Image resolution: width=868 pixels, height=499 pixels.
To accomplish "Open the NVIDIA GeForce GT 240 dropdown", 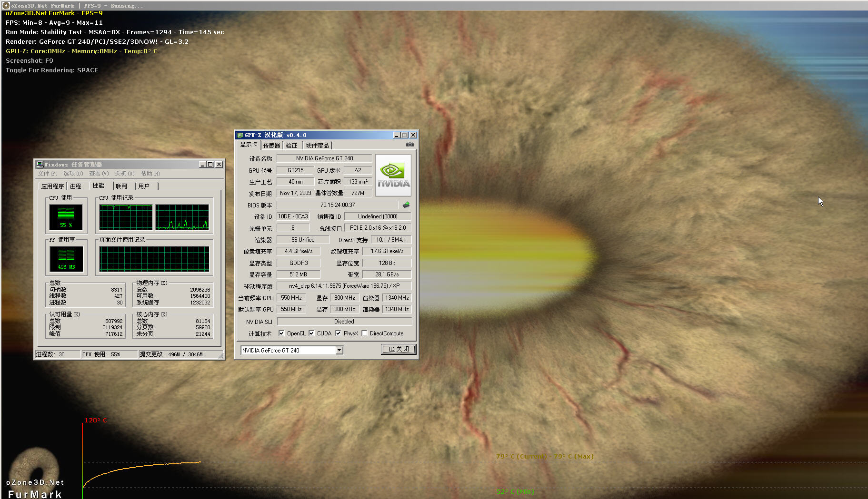I will [x=339, y=351].
